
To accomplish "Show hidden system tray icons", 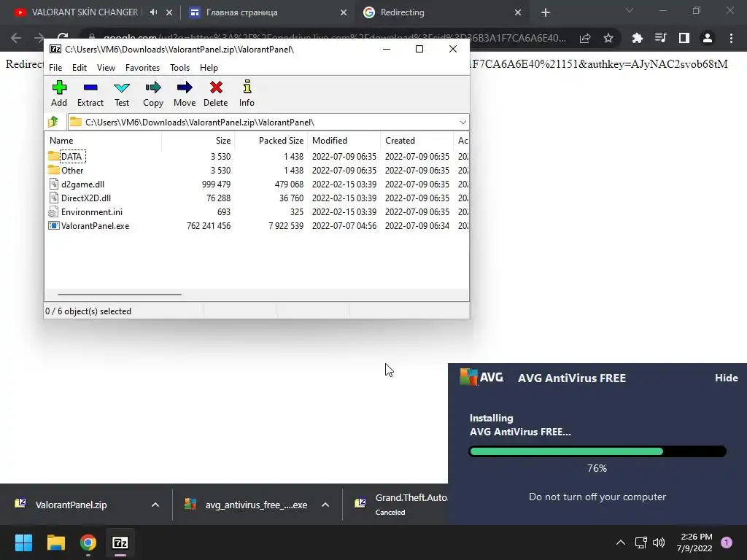I will (621, 542).
